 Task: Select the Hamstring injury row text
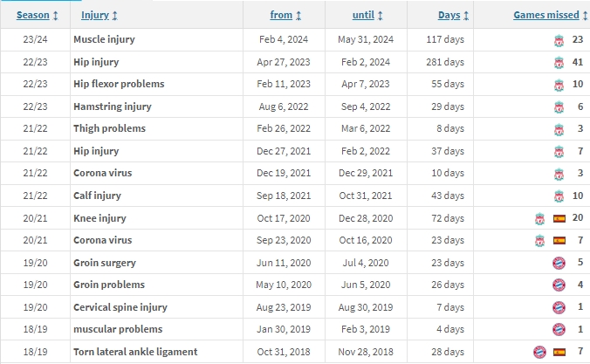112,106
